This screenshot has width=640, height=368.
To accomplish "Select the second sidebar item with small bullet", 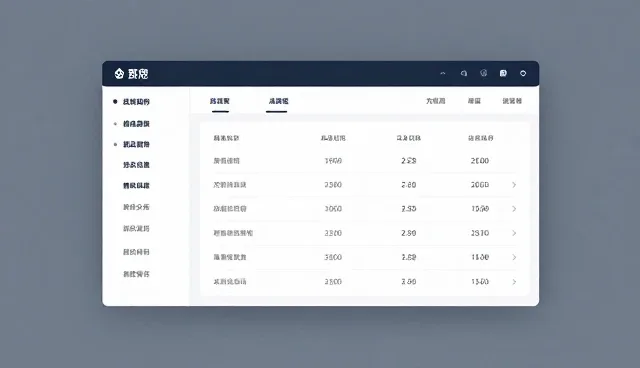I will pyautogui.click(x=136, y=124).
